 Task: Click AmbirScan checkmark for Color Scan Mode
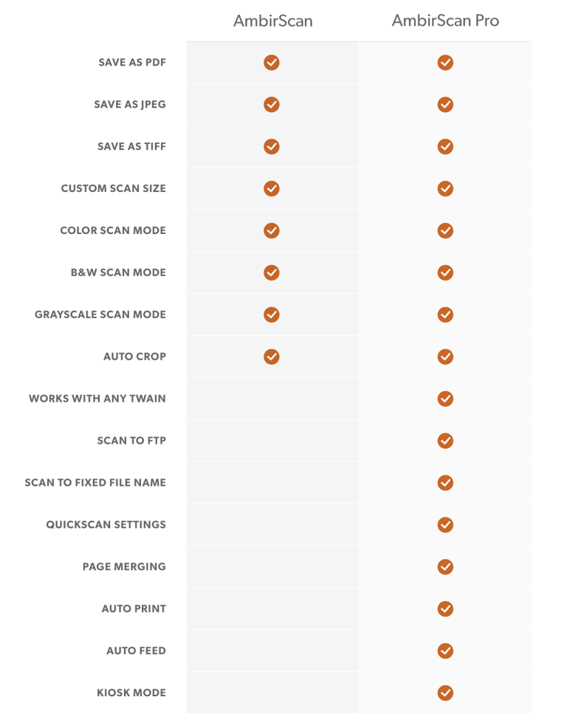tap(272, 231)
